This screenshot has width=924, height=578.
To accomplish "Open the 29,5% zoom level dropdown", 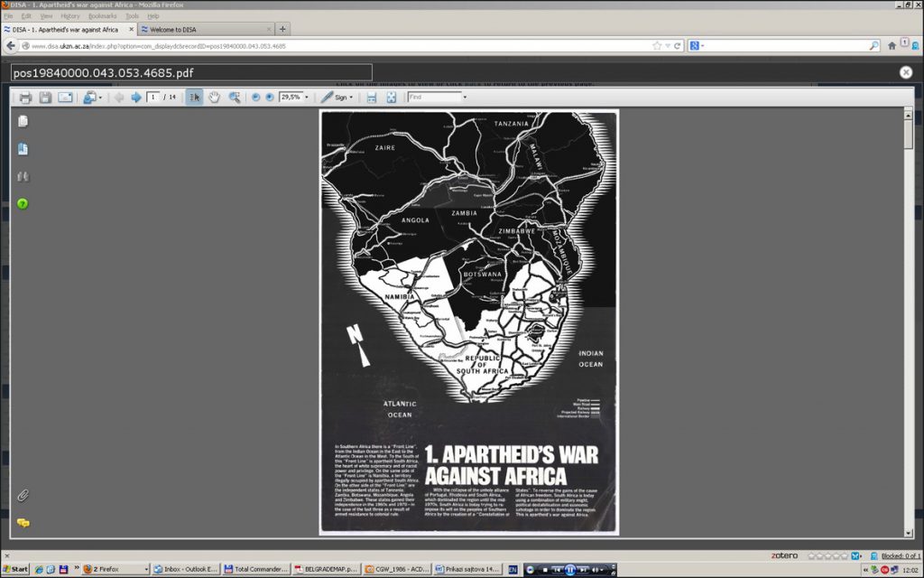I will tap(306, 98).
